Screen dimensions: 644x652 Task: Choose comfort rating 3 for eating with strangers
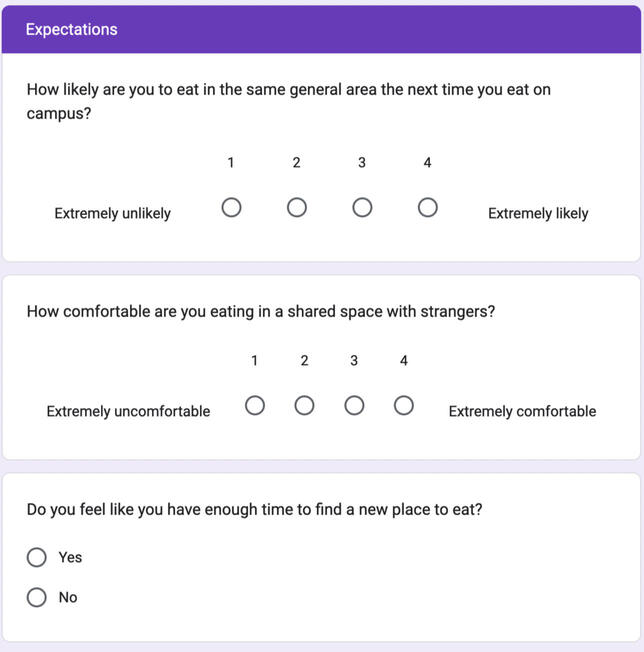point(354,406)
